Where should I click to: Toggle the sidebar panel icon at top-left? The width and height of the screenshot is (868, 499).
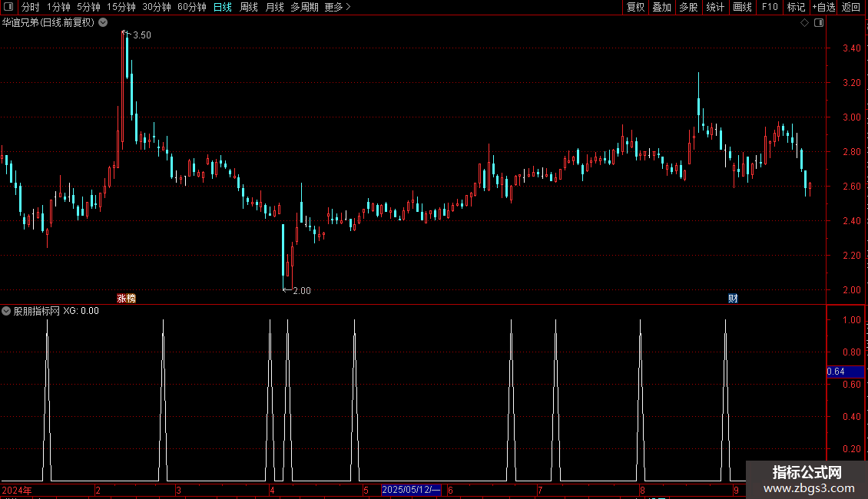pyautogui.click(x=8, y=7)
